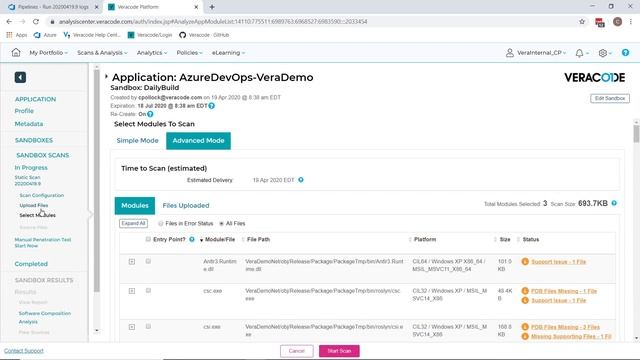This screenshot has width=640, height=360.
Task: Click warning icon for Antlr3 Support Issue
Action: coord(525,262)
